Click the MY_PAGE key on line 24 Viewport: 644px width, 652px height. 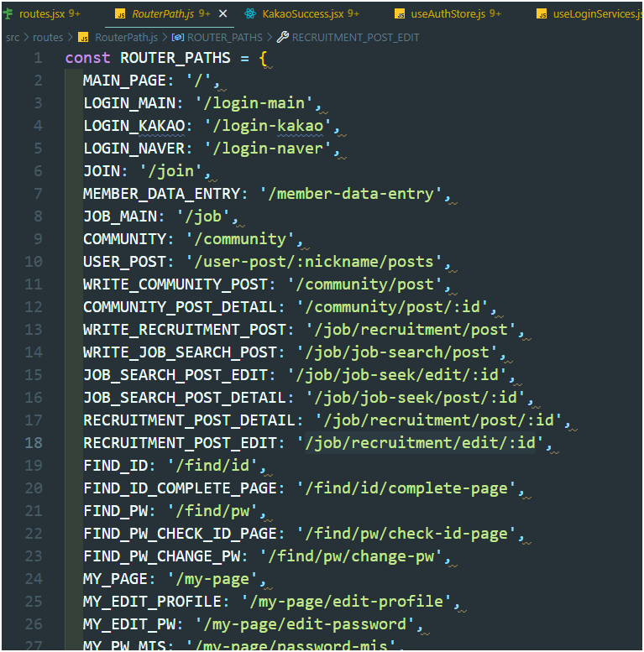click(115, 578)
